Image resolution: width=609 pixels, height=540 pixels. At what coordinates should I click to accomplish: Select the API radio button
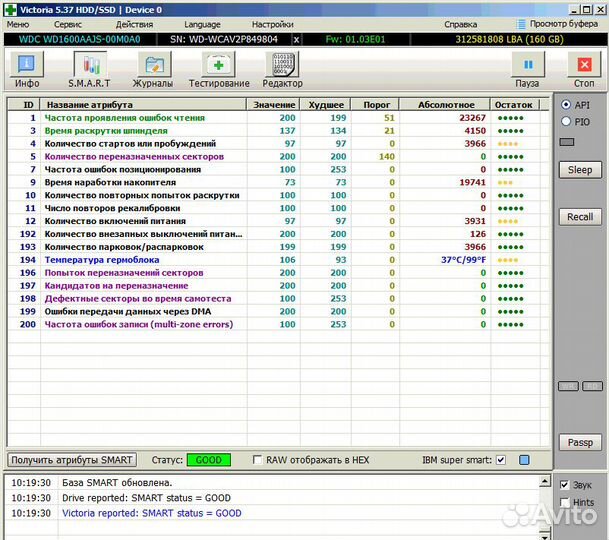(566, 104)
